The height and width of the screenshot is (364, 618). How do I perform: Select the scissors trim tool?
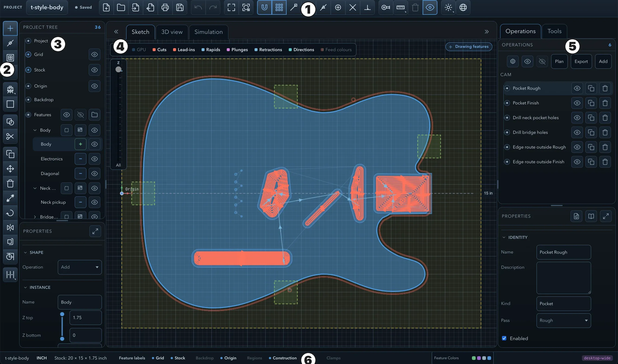click(10, 136)
